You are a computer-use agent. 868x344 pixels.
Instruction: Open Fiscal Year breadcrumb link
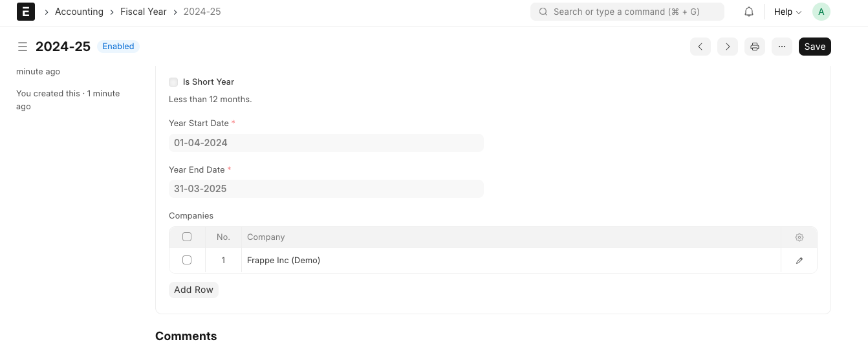(144, 12)
